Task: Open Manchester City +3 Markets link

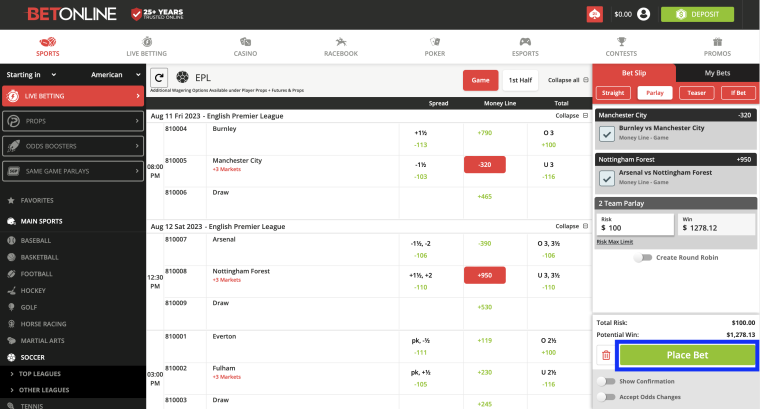Action: [x=227, y=169]
